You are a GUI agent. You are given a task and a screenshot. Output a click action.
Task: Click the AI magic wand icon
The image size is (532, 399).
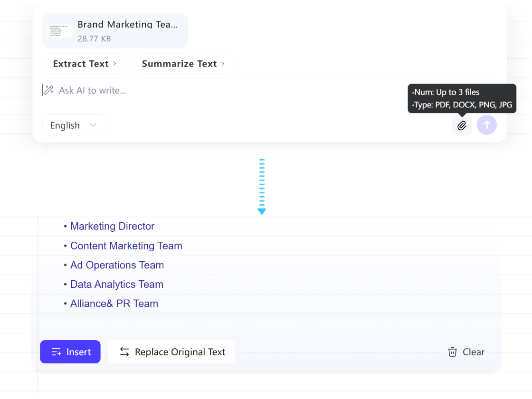pyautogui.click(x=48, y=90)
